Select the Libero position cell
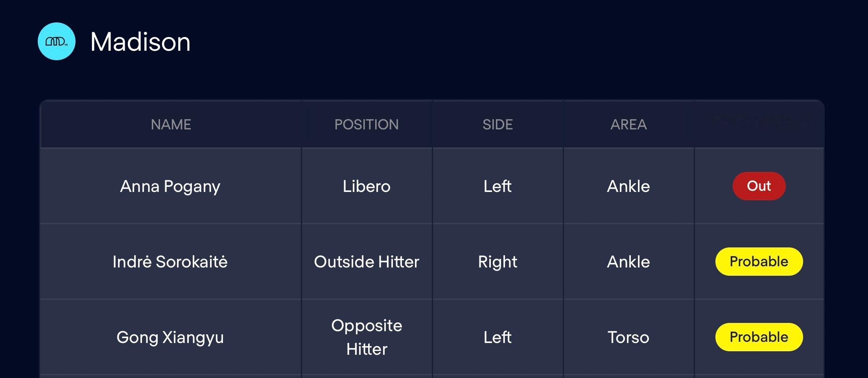 click(367, 186)
